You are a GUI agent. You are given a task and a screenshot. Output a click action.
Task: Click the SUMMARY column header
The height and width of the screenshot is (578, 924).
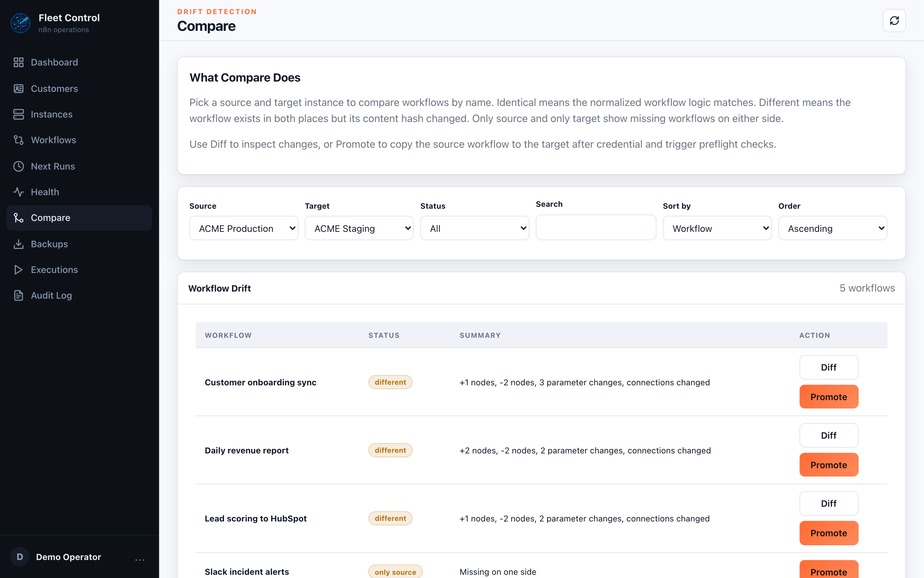coord(480,335)
